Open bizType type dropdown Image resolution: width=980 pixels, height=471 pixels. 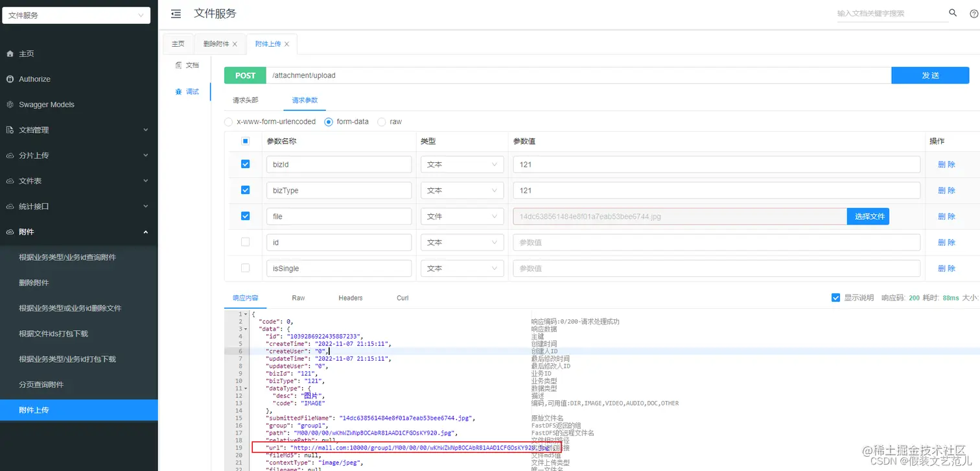click(462, 190)
